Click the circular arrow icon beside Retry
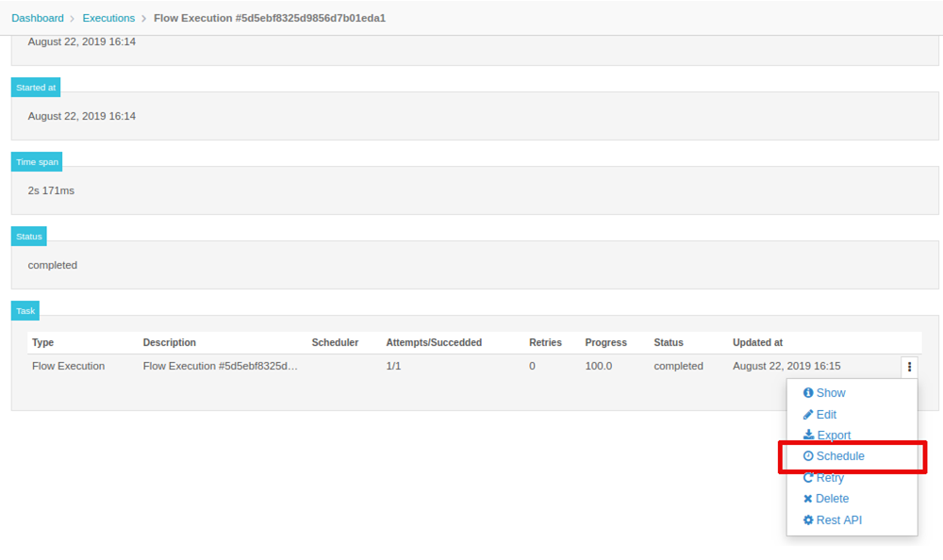This screenshot has height=560, width=943. click(x=808, y=478)
